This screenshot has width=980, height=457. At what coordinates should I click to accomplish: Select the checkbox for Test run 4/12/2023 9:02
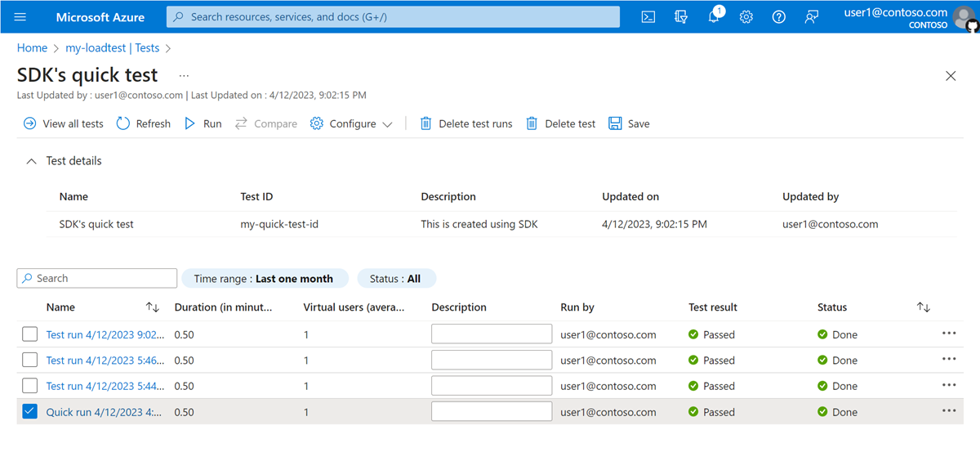29,334
